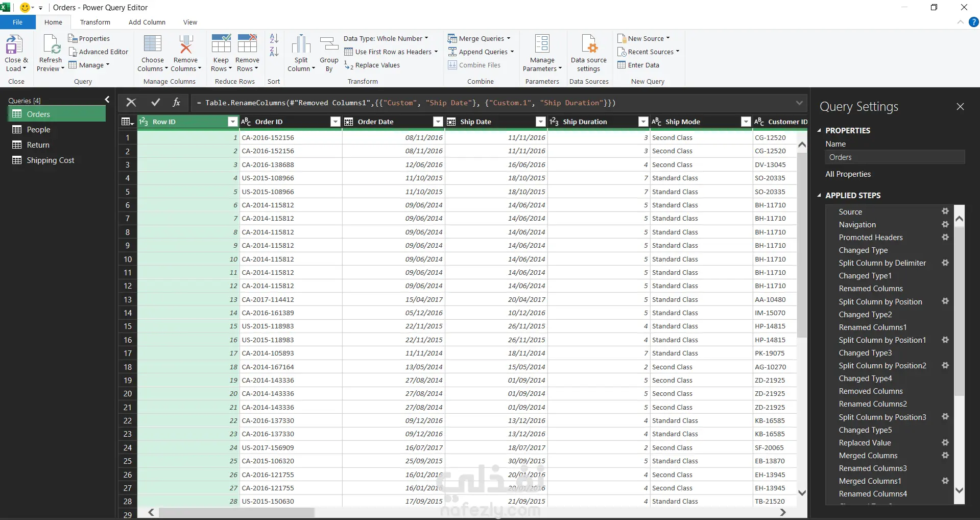Screen dimensions: 980x520
Task: Click the Remove Rows icon
Action: [x=248, y=44]
